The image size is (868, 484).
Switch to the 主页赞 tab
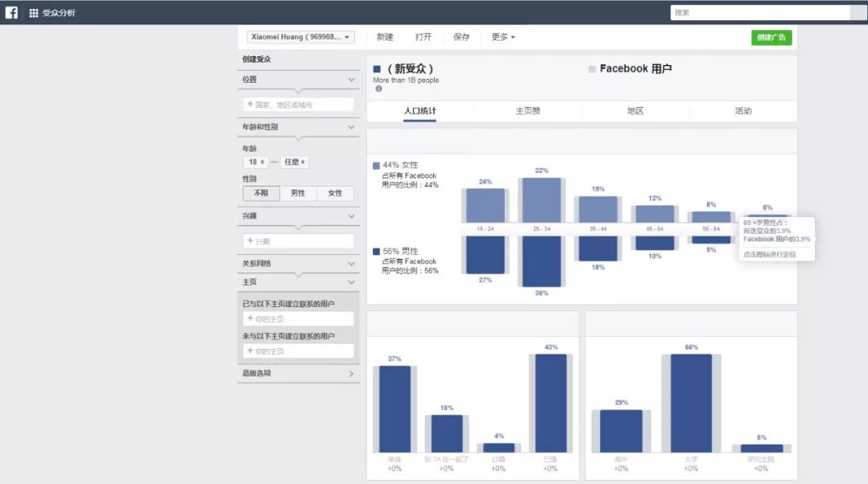click(x=527, y=111)
